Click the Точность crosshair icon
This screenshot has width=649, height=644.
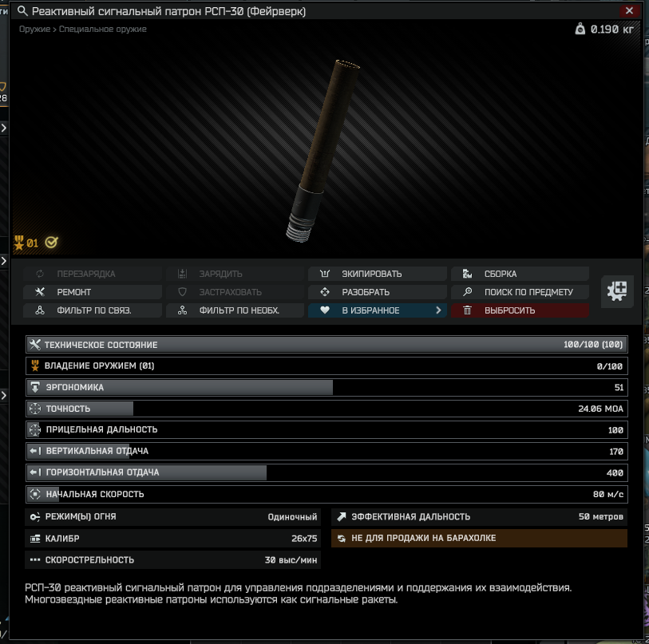pyautogui.click(x=35, y=409)
